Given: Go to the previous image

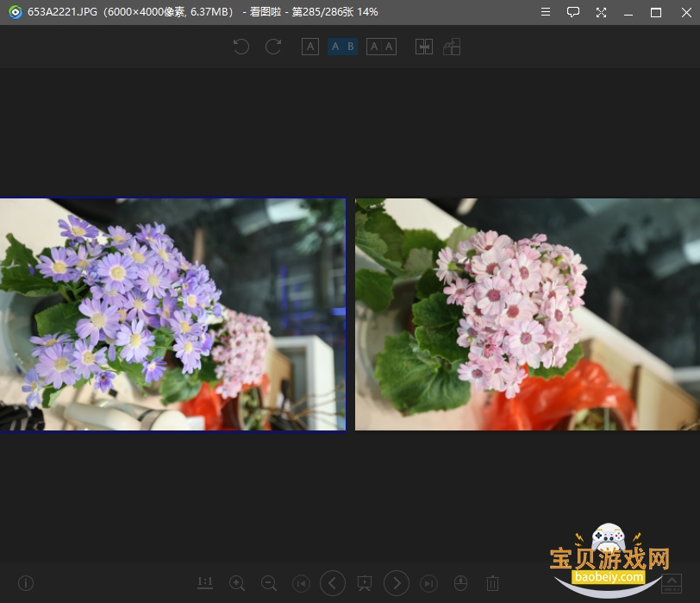Looking at the screenshot, I should point(333,583).
